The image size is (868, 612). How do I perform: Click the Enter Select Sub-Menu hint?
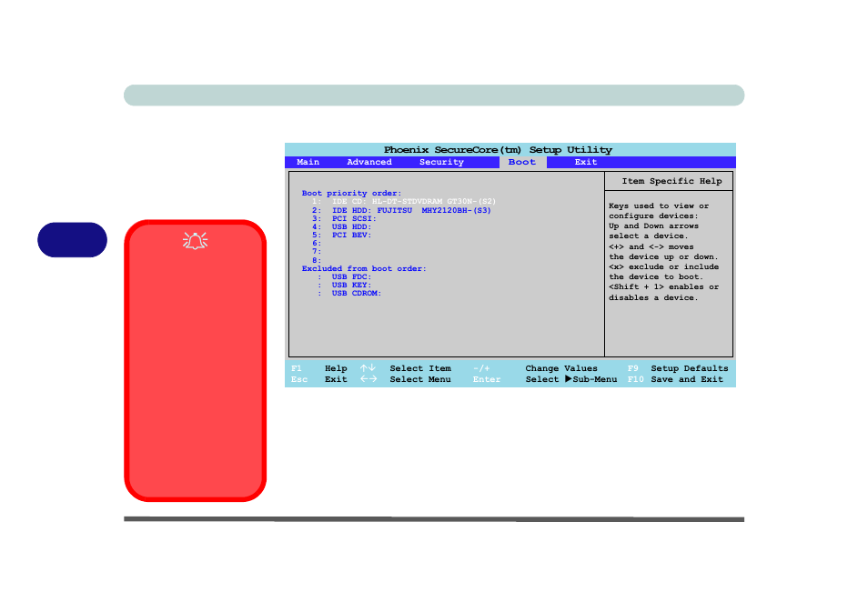[545, 379]
